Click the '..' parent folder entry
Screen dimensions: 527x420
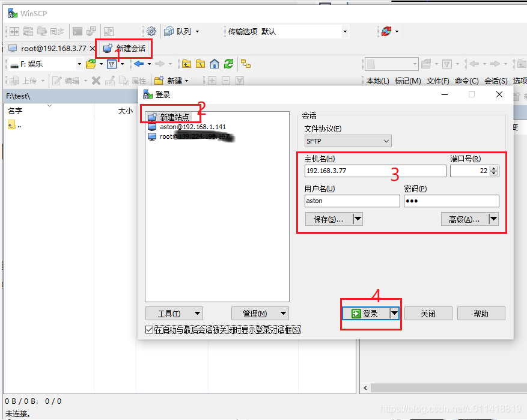(14, 126)
